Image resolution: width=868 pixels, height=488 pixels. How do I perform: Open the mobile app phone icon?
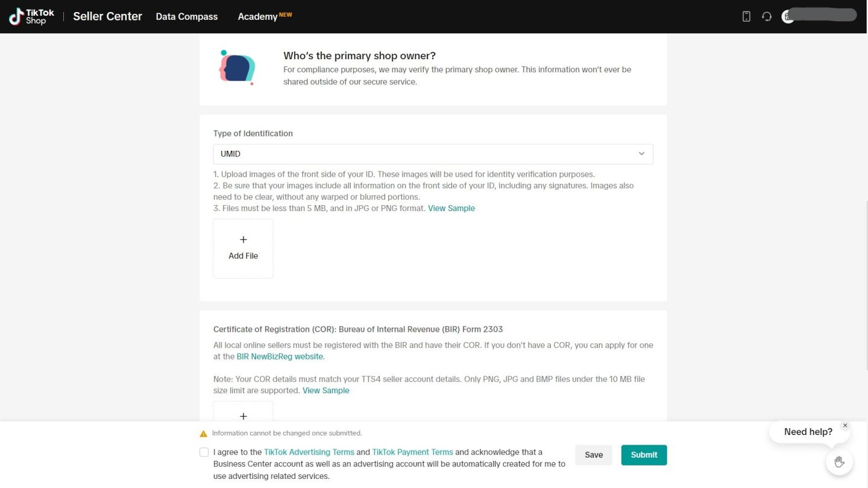(x=746, y=16)
